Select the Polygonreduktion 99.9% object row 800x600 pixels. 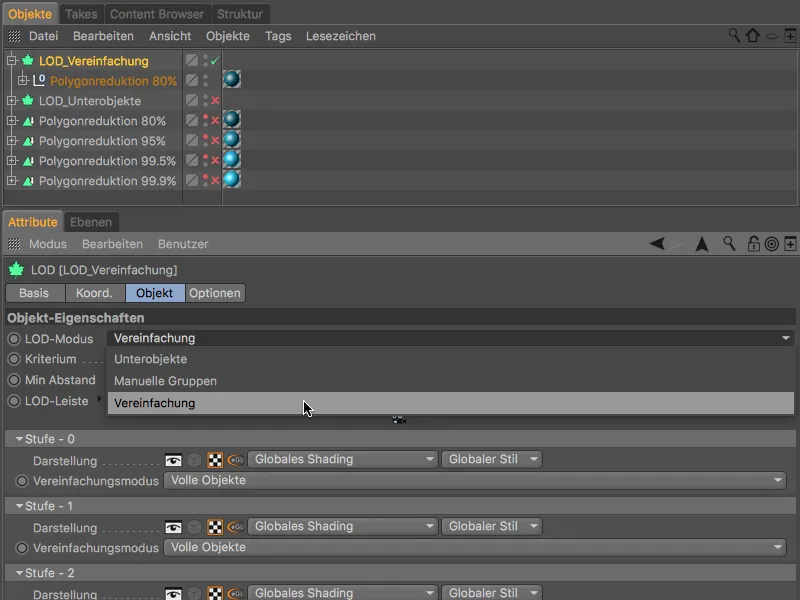pos(108,181)
